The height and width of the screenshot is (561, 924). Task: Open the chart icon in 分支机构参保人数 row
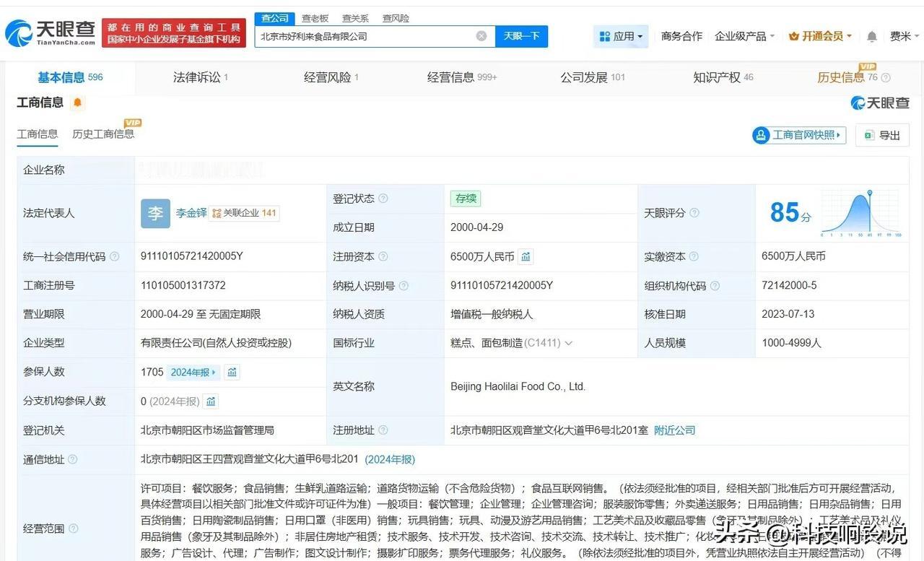(211, 401)
